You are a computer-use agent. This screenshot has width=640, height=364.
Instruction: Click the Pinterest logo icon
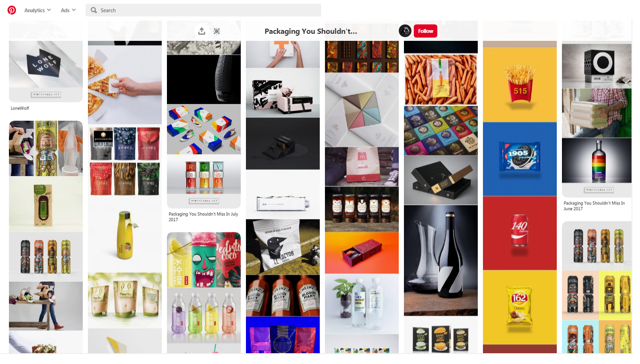coord(12,10)
